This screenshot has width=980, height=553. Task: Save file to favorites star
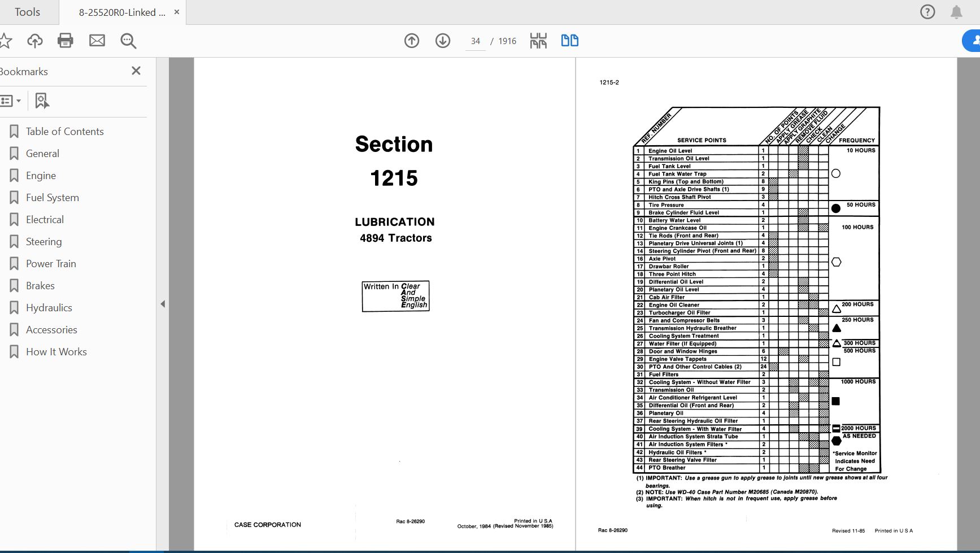click(6, 41)
